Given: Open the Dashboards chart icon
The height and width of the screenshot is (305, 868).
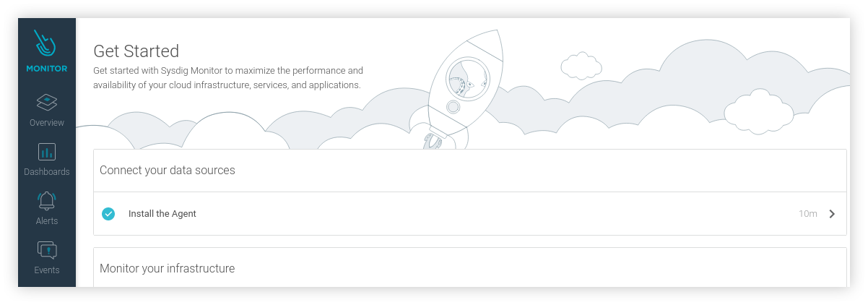Looking at the screenshot, I should (x=46, y=152).
